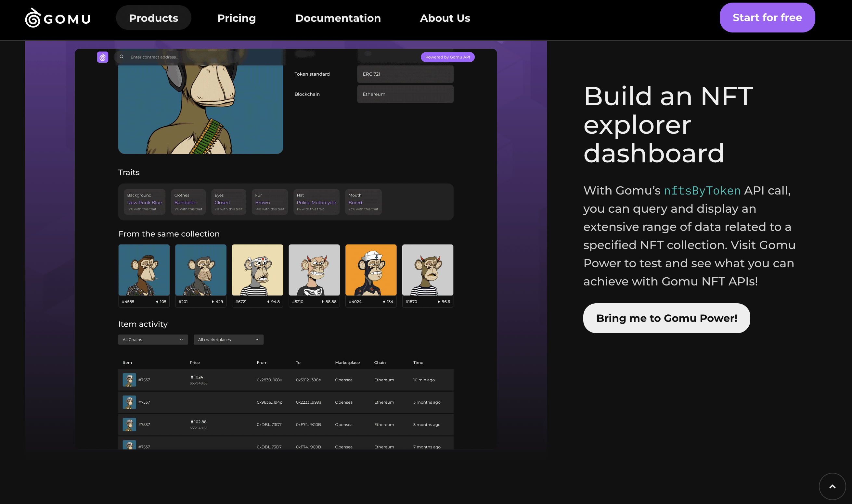Click address 0x9836...194p
The image size is (852, 504).
(x=269, y=402)
